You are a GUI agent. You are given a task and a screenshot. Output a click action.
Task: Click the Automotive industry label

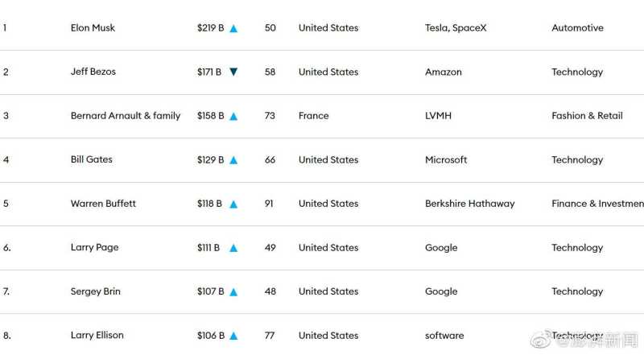(577, 28)
